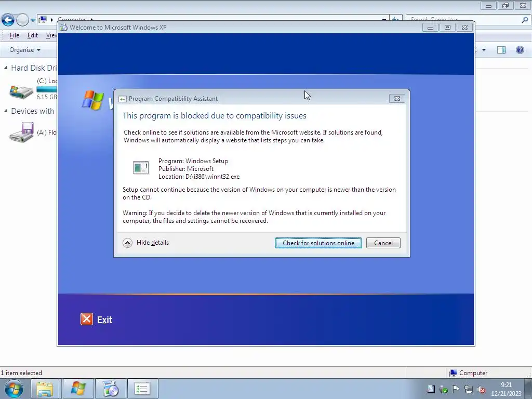Open Explorer help question mark icon
The height and width of the screenshot is (399, 532).
coord(520,50)
